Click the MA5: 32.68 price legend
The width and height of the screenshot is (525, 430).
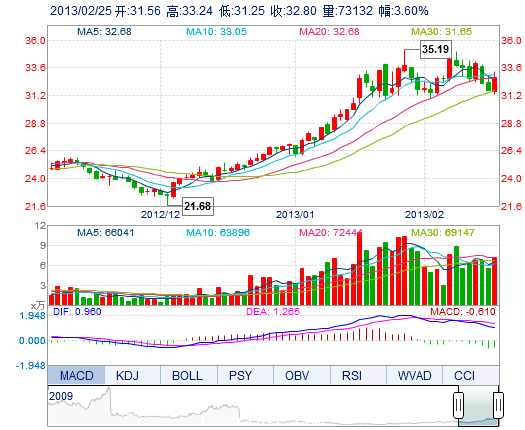104,32
